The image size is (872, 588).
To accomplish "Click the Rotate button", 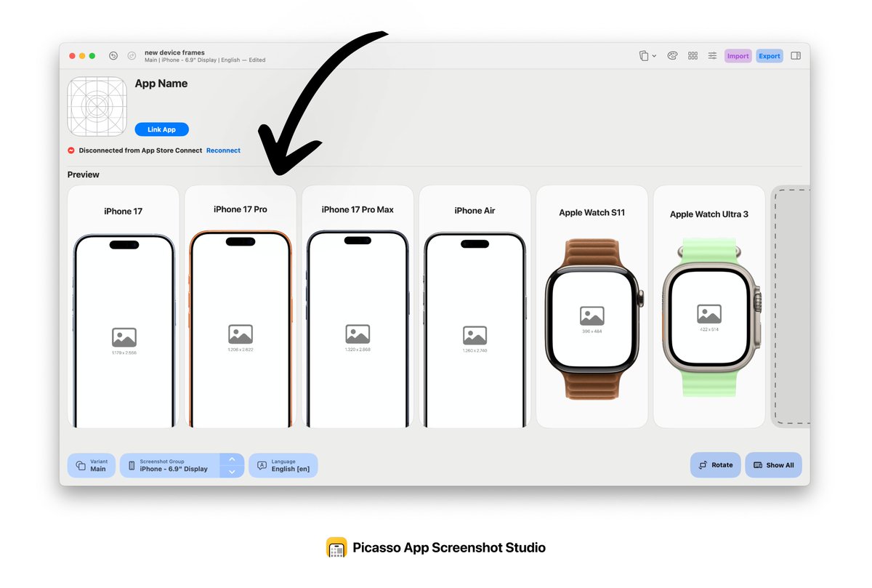I will 716,465.
